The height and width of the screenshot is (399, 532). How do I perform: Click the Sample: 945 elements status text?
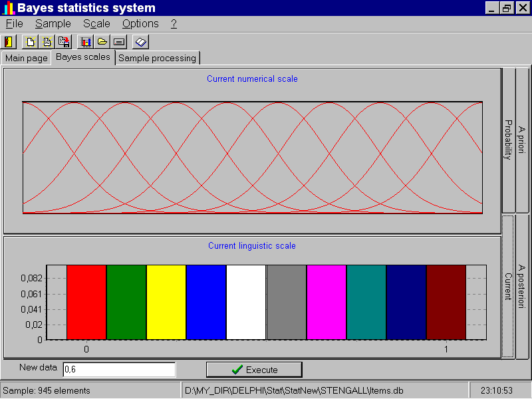pyautogui.click(x=47, y=390)
